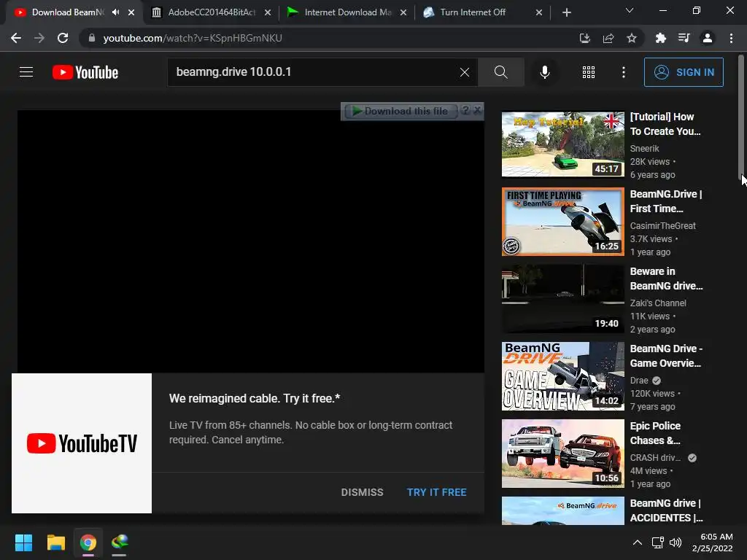
Task: Open the Windows Start menu
Action: [23, 542]
